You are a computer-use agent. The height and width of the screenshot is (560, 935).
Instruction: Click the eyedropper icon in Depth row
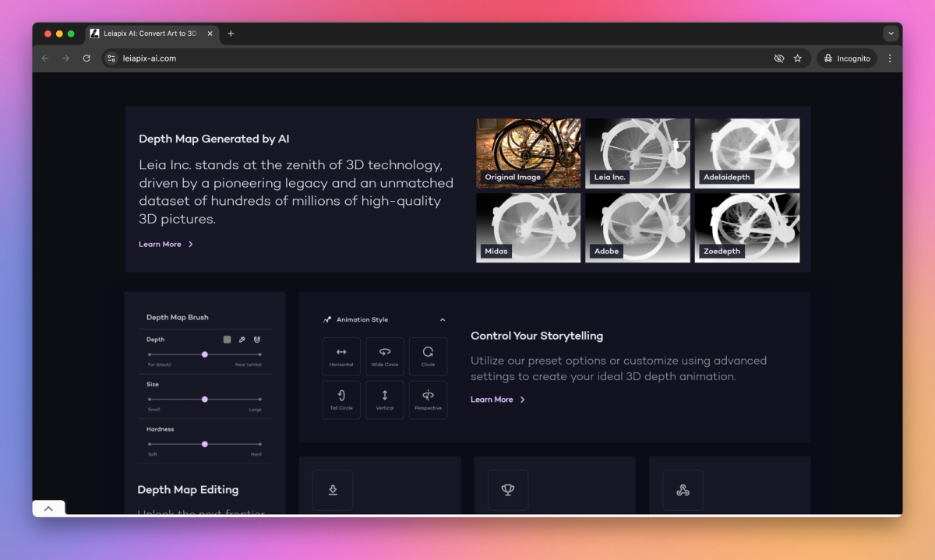coord(242,340)
